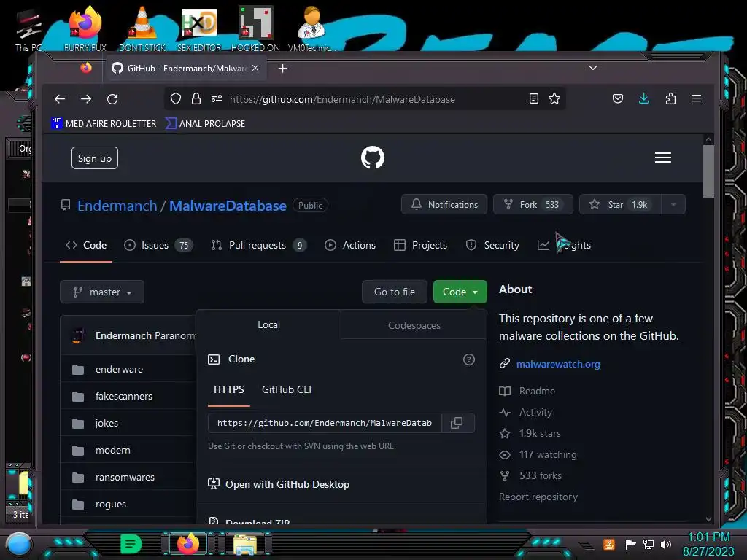Screen dimensions: 747x560
Task: Close the GitHub Endermanch tab
Action: click(x=255, y=68)
